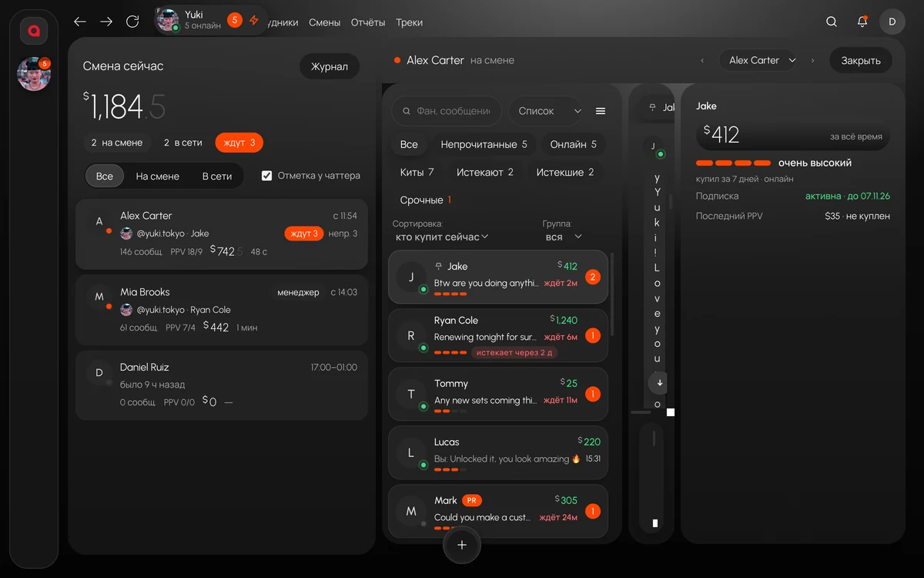924x578 pixels.
Task: Open the sort dropdown кто купит сейчас
Action: [442, 237]
